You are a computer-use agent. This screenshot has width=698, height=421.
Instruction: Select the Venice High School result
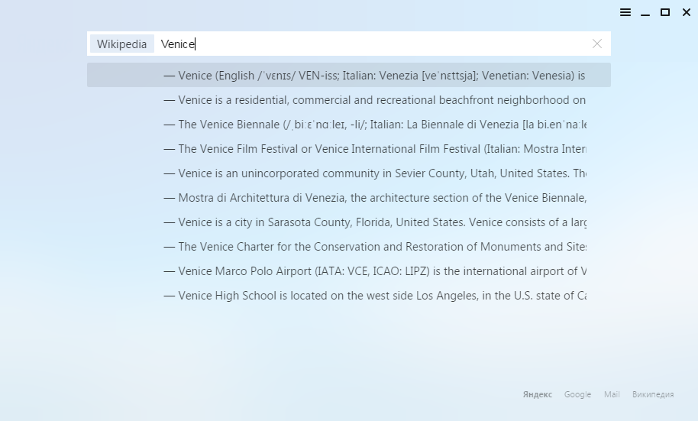349,296
